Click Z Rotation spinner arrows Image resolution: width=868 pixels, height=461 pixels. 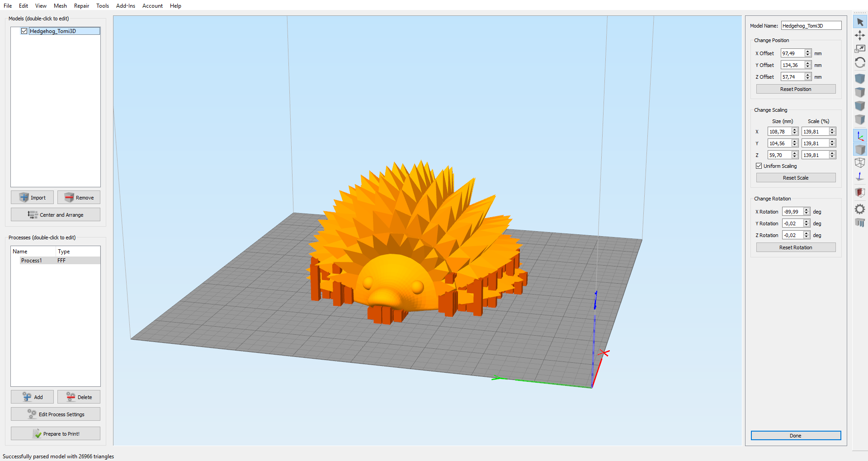coord(807,235)
